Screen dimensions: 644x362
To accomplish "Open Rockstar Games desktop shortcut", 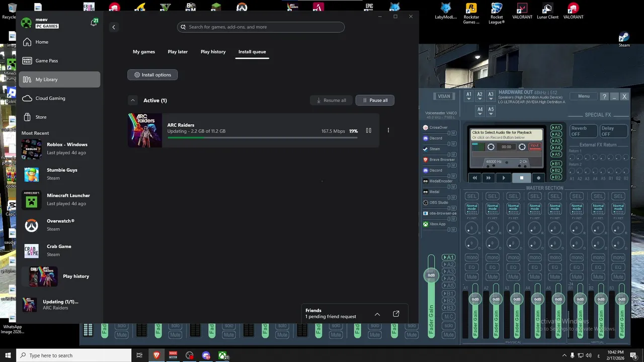I will (471, 14).
